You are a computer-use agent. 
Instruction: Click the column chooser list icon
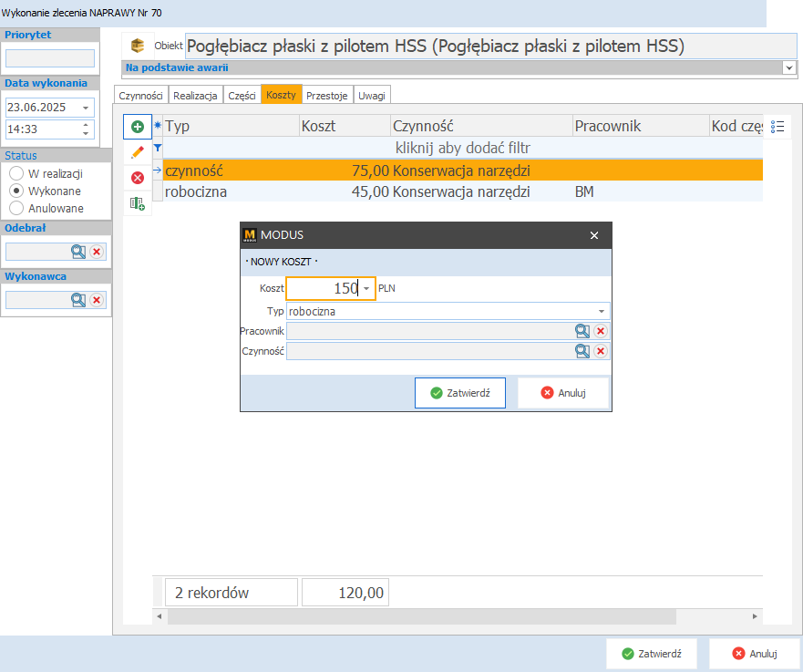point(777,127)
